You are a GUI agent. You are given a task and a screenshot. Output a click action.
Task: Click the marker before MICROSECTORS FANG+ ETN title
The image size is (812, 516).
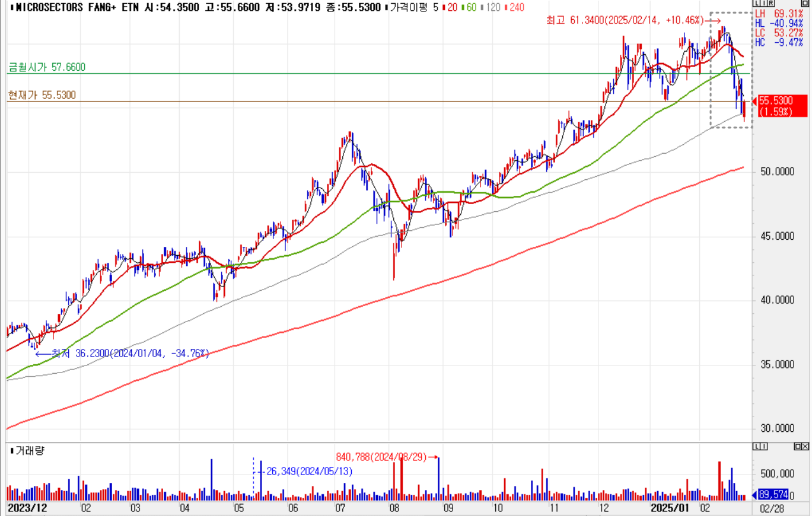click(11, 8)
